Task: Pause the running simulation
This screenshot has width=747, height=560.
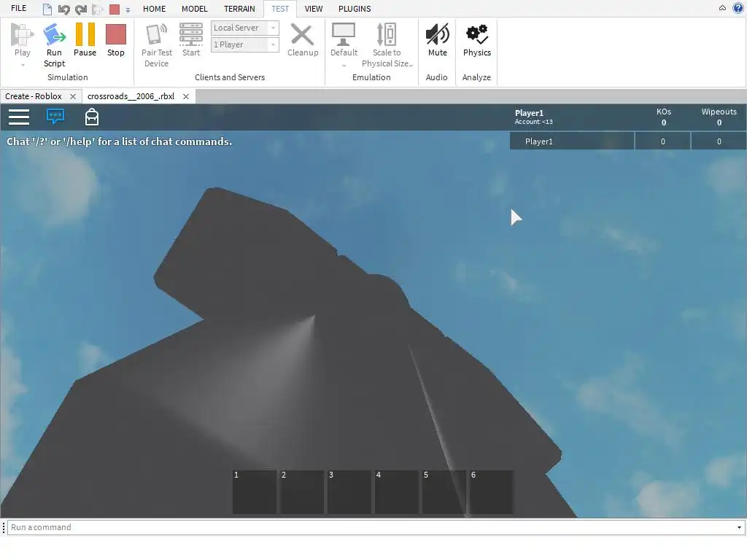Action: pos(85,34)
